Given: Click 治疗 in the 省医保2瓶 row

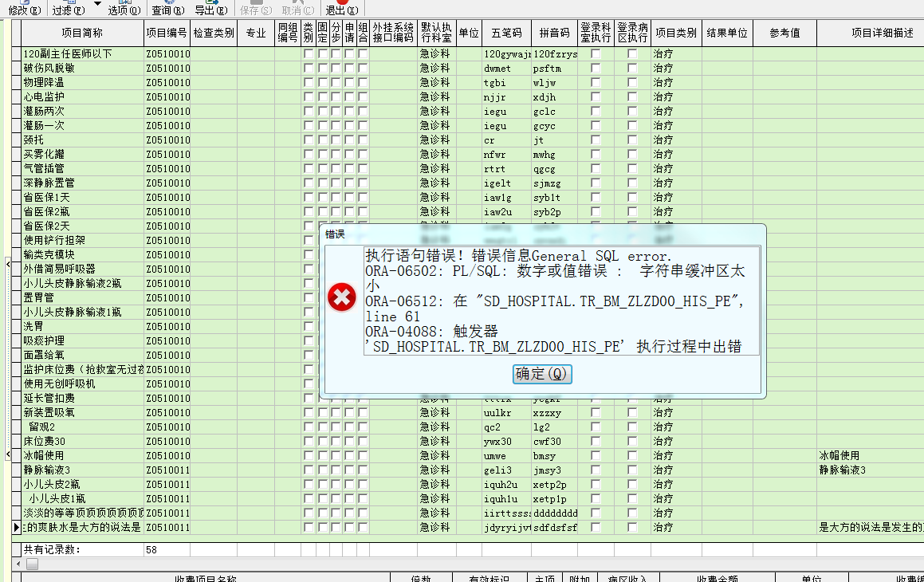Looking at the screenshot, I should point(677,211).
